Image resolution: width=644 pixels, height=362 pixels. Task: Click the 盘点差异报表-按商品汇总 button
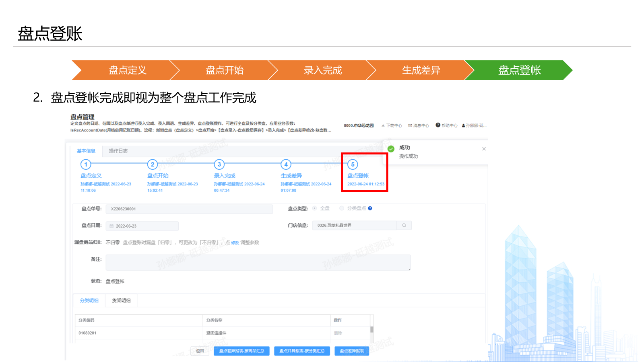(x=242, y=351)
